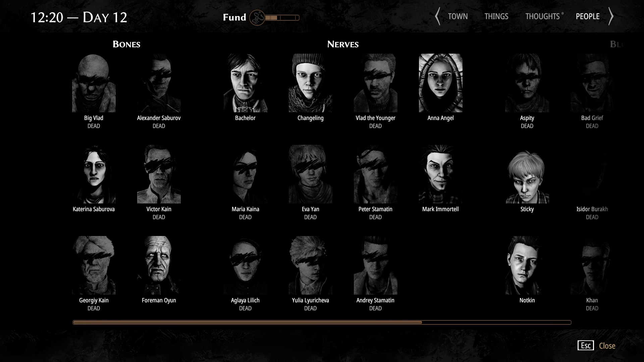644x362 pixels.
Task: Click DEAD status under Vlad the Younger
Action: [x=375, y=126]
